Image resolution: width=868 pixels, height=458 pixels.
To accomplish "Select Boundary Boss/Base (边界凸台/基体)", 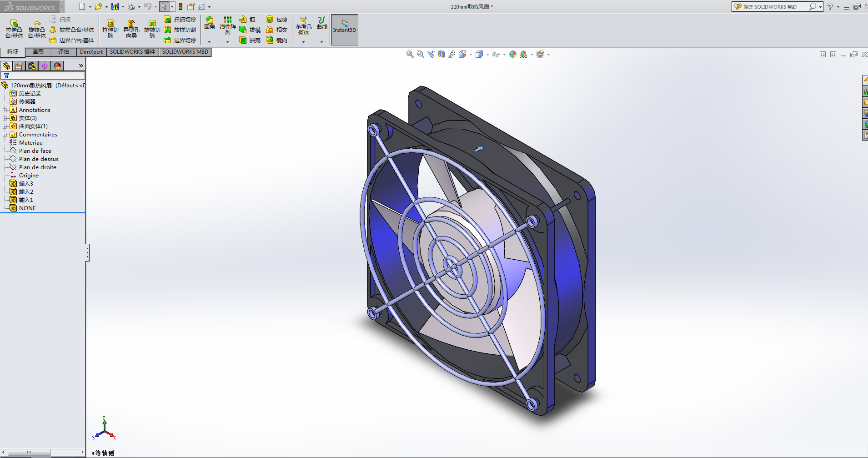I will click(x=72, y=40).
